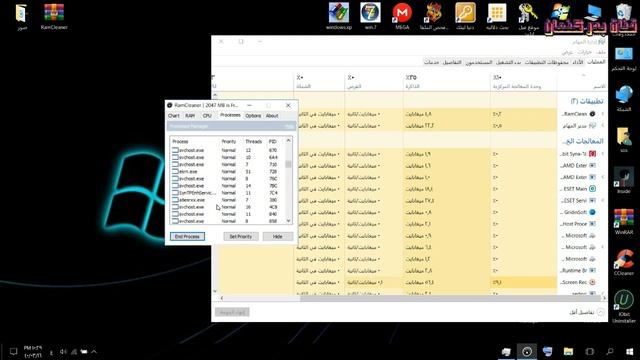
Task: Switch to the CPU tab in RamCleaner
Action: 207,116
